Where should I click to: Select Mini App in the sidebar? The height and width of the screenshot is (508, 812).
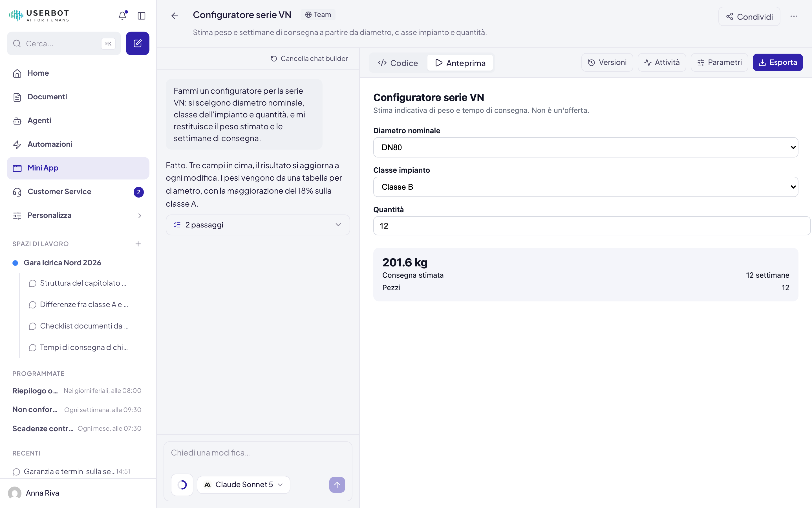pyautogui.click(x=78, y=168)
